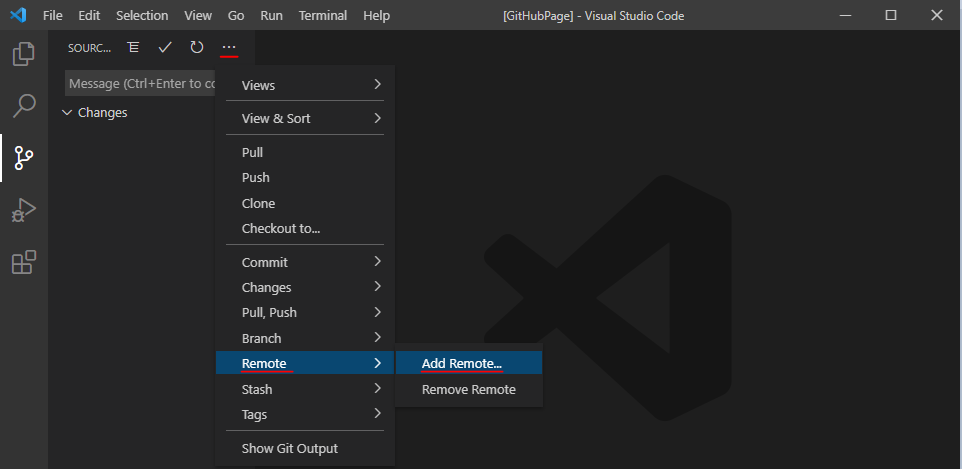Close the Visual Studio Code window
This screenshot has height=469, width=962.
(937, 15)
